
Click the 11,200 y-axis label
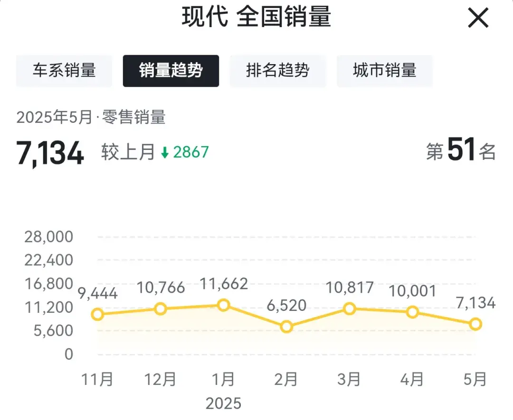click(49, 307)
